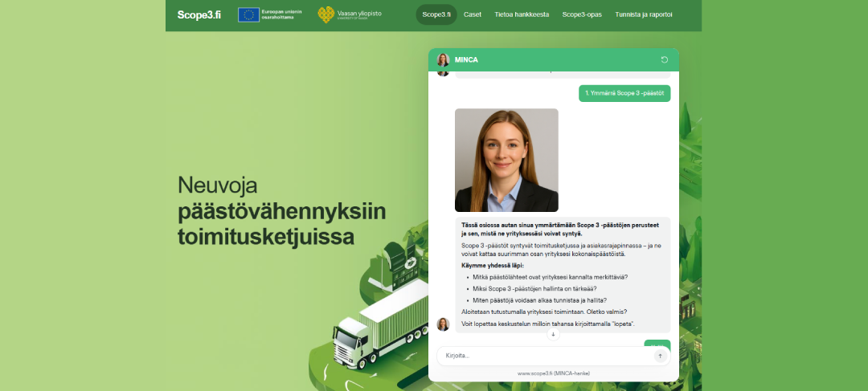Viewport: 868px width, 391px height.
Task: Jump to latest message with down arrow
Action: point(553,334)
